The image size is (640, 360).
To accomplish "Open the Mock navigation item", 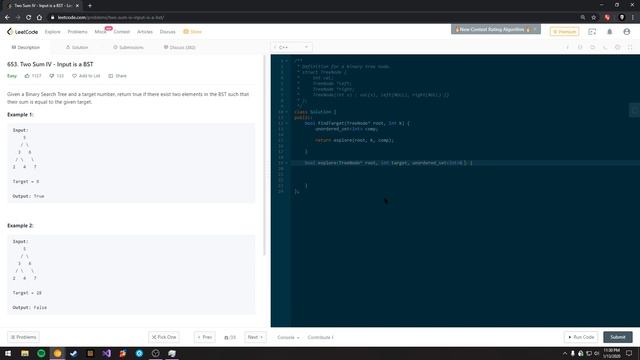I will tap(100, 31).
